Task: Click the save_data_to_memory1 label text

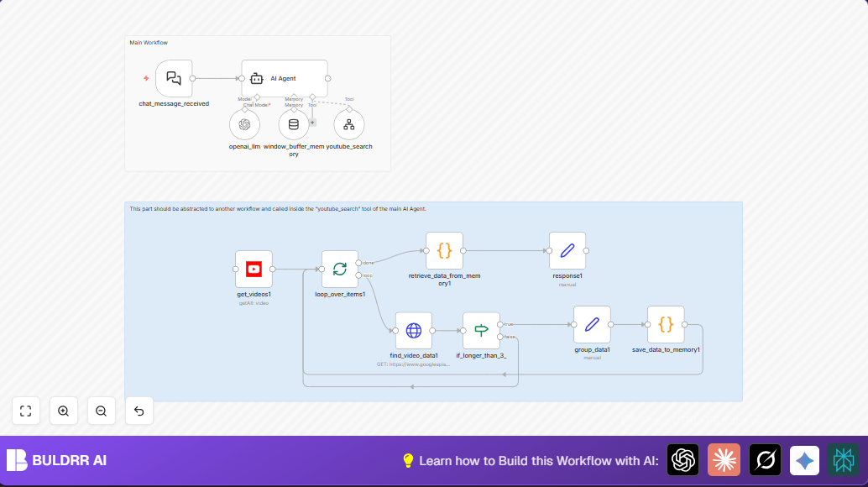Action: pyautogui.click(x=666, y=350)
